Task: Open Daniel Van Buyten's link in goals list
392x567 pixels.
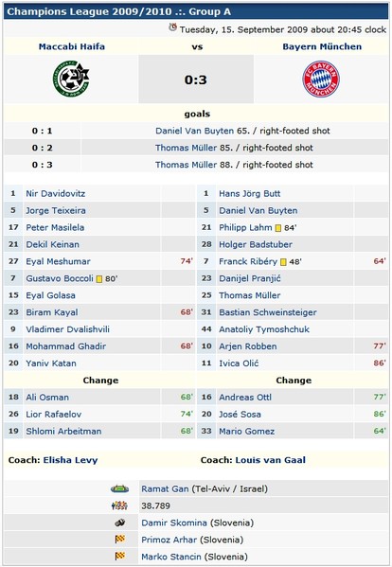Action: point(194,131)
